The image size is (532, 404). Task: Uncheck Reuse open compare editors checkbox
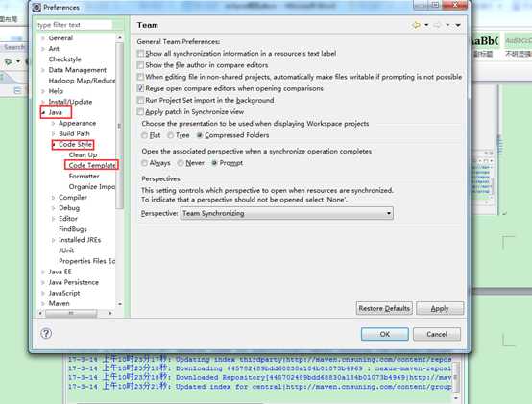[140, 88]
